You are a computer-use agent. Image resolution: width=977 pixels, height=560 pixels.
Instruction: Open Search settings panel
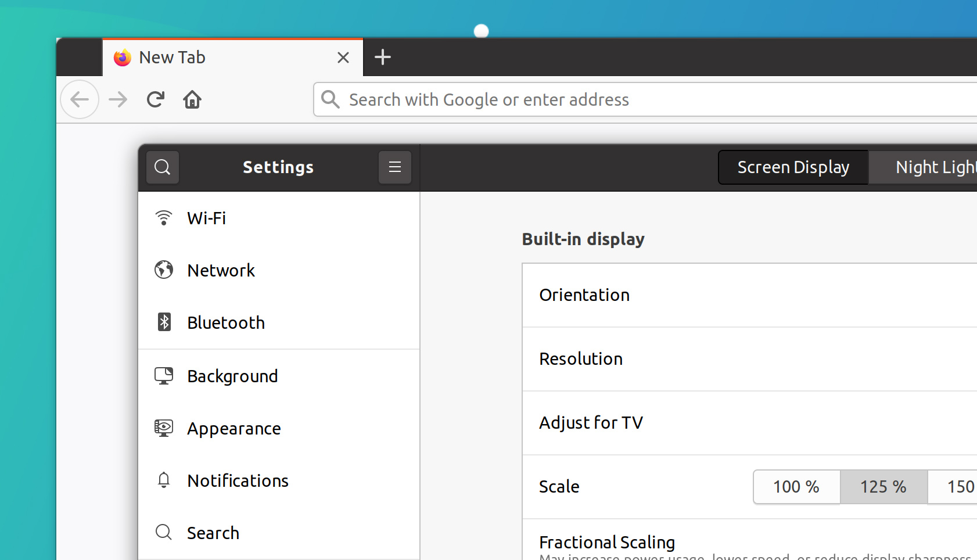coord(279,533)
